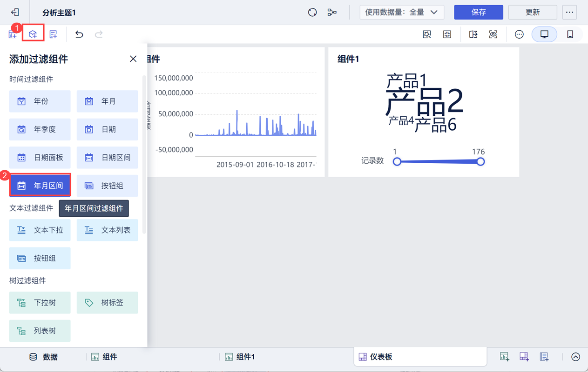Click the right handle of 记录数 slider
Viewport: 588px width, 372px height.
(480, 161)
